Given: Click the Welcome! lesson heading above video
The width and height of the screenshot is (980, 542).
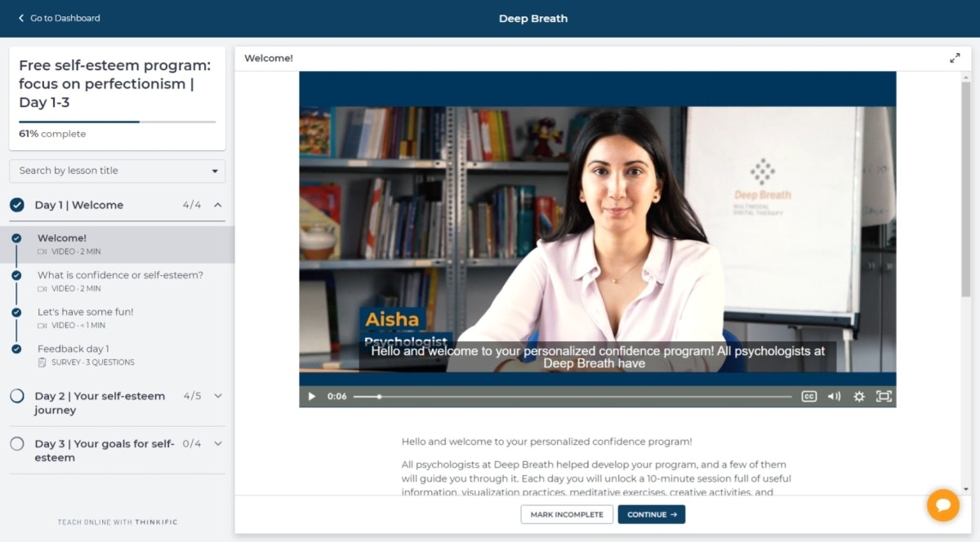Looking at the screenshot, I should (269, 58).
